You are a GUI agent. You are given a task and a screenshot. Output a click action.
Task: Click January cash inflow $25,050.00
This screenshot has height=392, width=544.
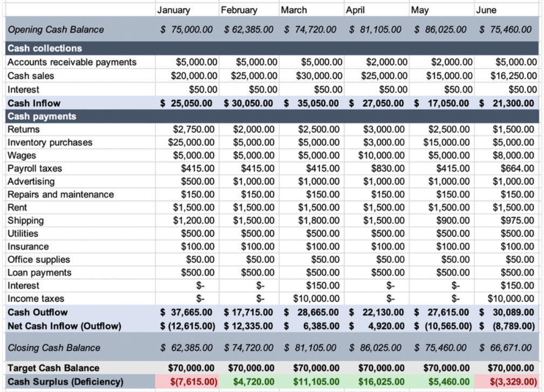pos(186,103)
